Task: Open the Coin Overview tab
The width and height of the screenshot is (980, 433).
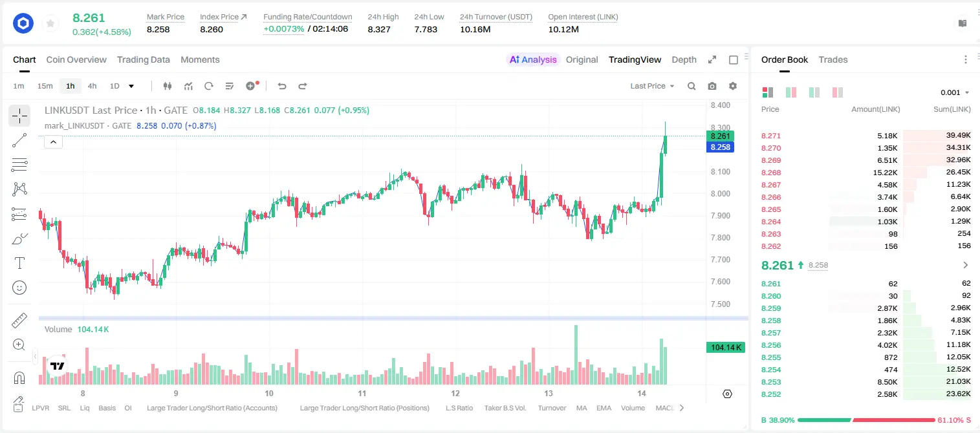Action: (x=76, y=59)
